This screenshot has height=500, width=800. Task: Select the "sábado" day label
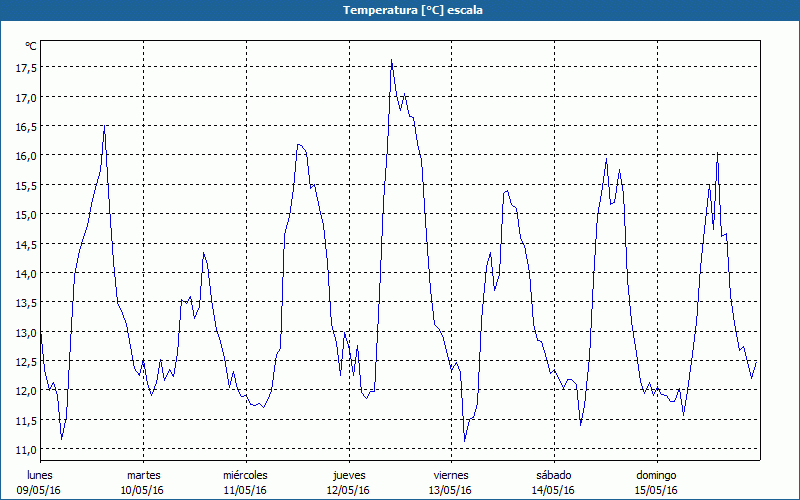pos(553,474)
